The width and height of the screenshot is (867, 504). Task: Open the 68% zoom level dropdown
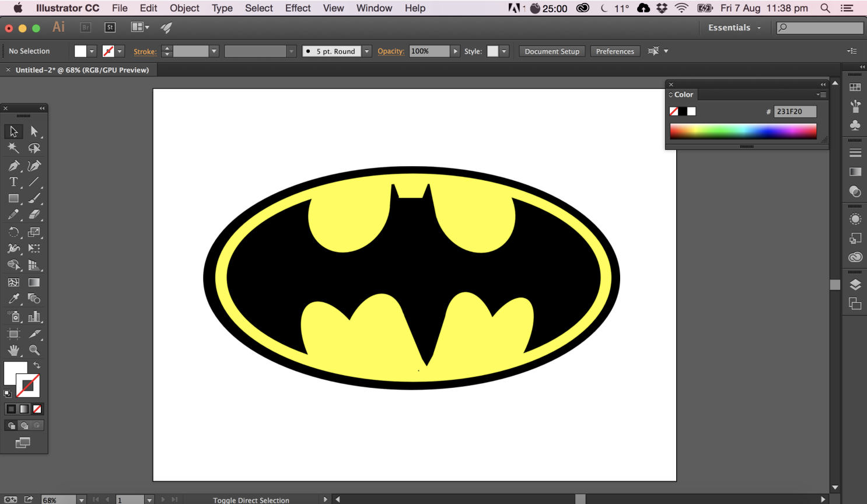(x=81, y=499)
